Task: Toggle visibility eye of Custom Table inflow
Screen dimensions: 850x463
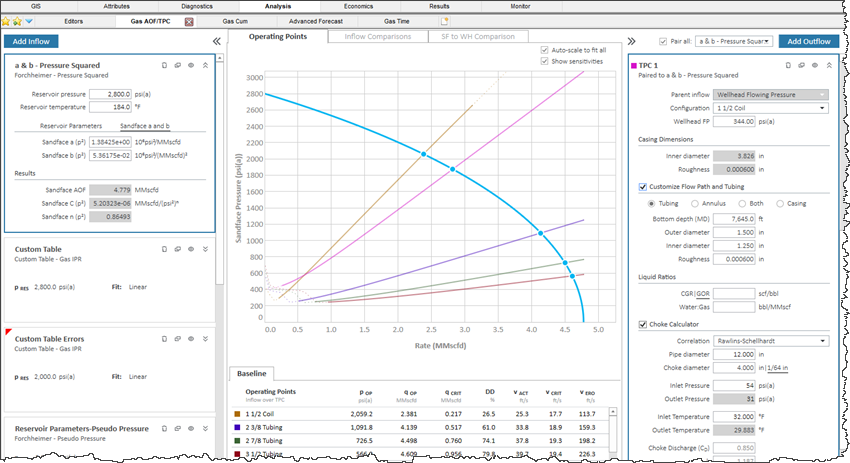Action: [190, 248]
